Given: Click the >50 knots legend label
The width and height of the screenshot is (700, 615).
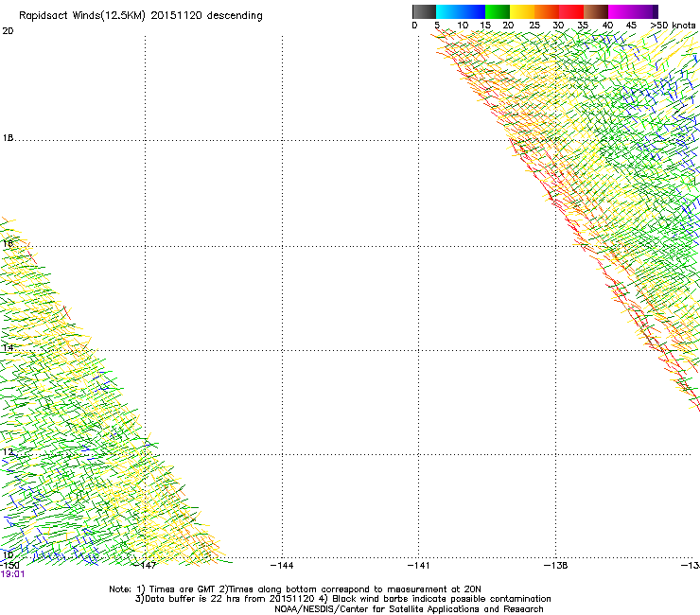Looking at the screenshot, I should click(673, 26).
